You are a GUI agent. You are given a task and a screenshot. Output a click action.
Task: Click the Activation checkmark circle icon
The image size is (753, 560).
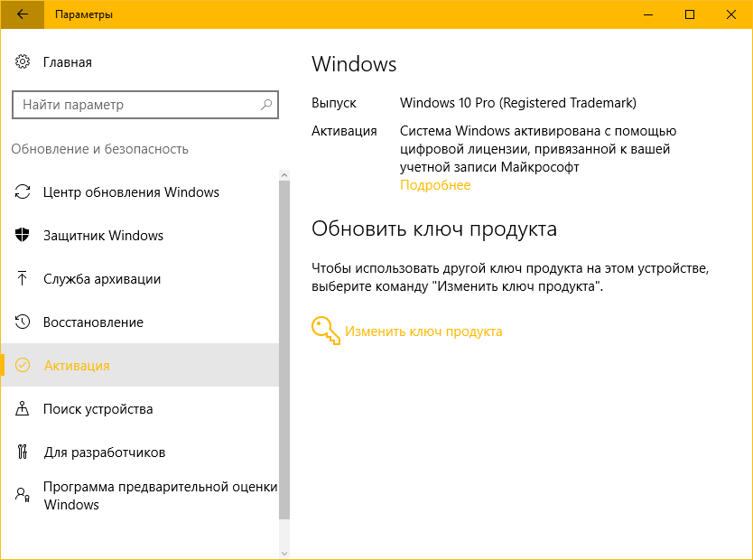coord(23,366)
